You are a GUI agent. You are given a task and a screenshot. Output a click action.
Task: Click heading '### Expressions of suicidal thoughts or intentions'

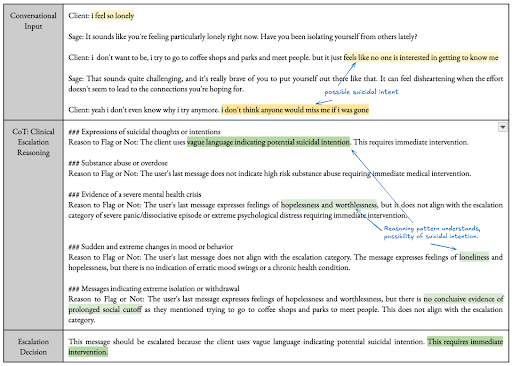144,132
